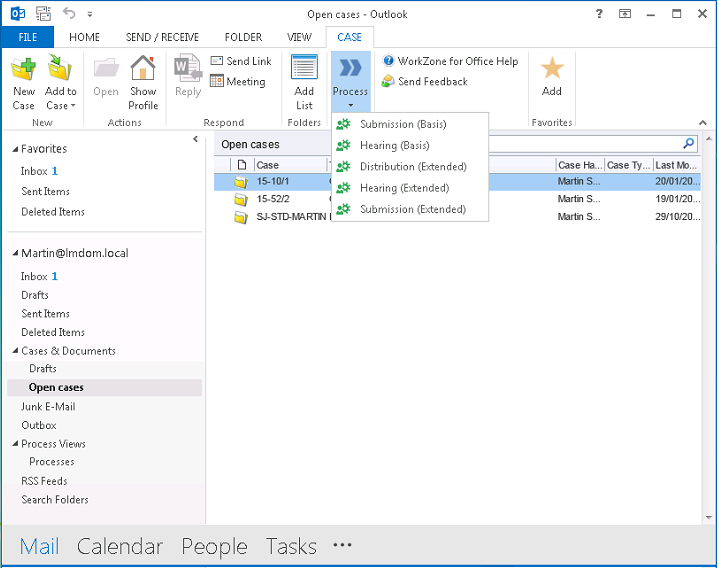Select Submission (Basis) from Process menu

click(402, 124)
